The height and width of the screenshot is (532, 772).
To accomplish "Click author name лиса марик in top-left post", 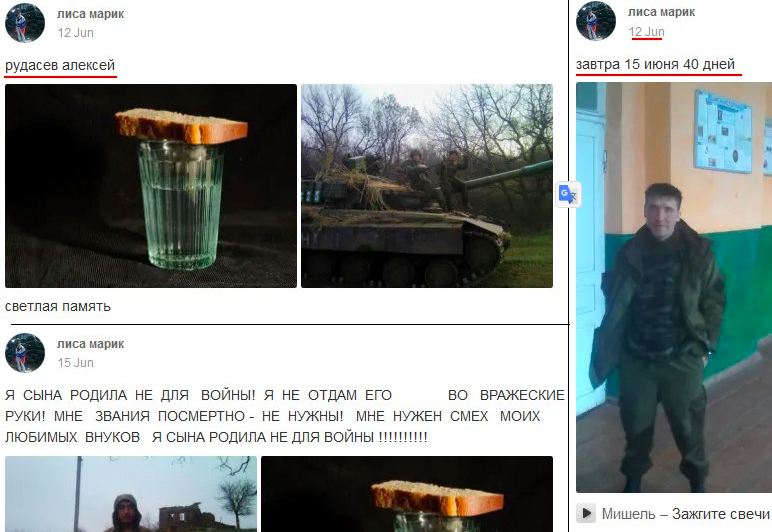I will pyautogui.click(x=91, y=14).
